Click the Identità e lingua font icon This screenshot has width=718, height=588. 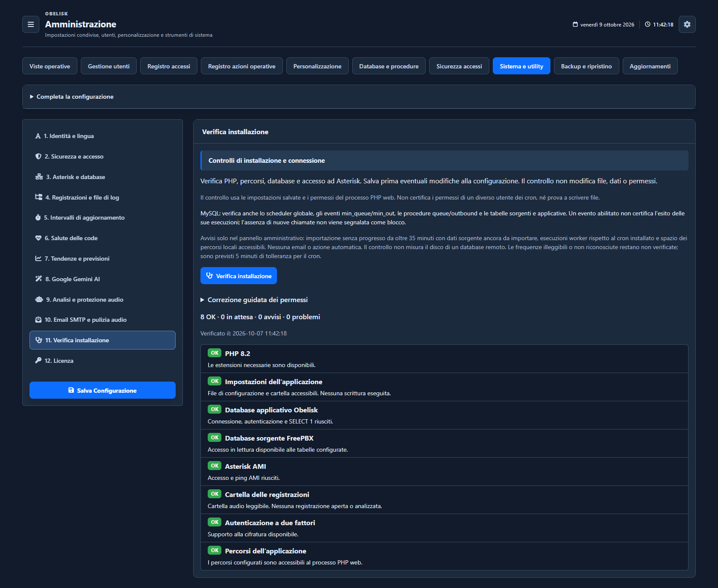pos(38,136)
